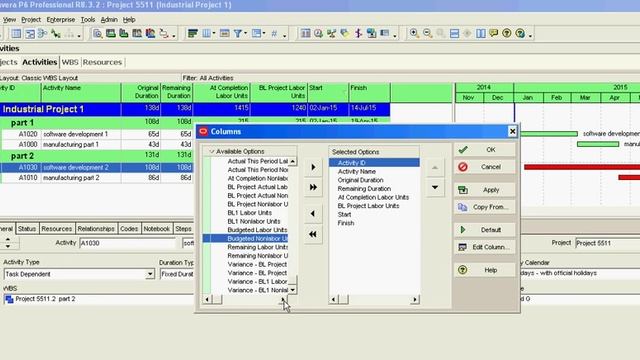Open the Activity Table view icon
The image size is (640, 360).
tap(16, 33)
